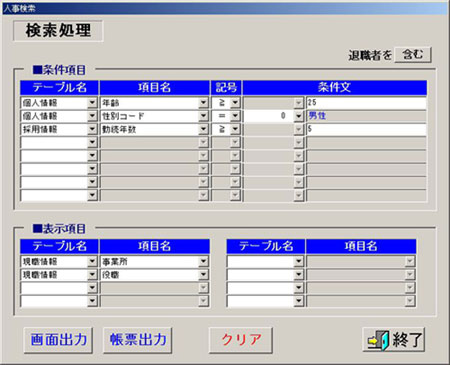Open the code dropdown showing 0

(x=299, y=116)
